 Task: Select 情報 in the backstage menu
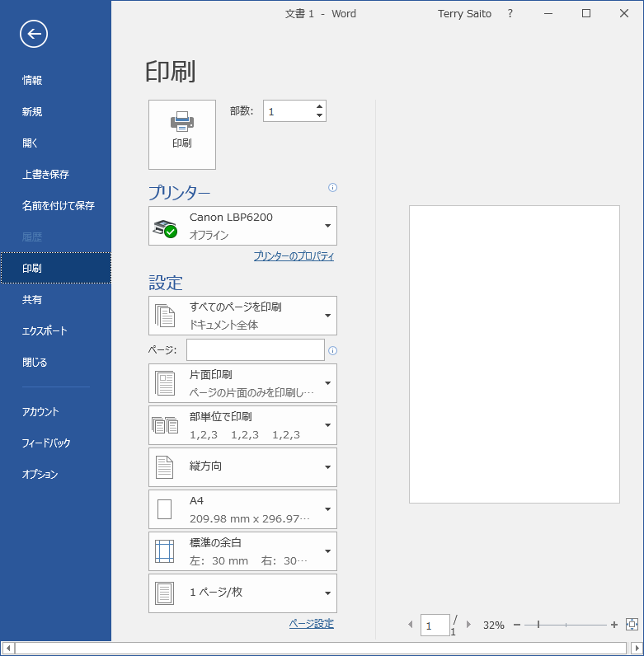(x=55, y=80)
